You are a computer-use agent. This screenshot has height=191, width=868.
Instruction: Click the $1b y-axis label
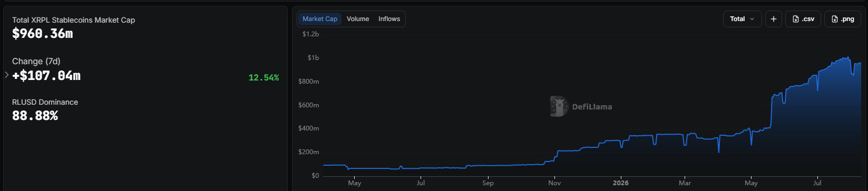tap(313, 58)
